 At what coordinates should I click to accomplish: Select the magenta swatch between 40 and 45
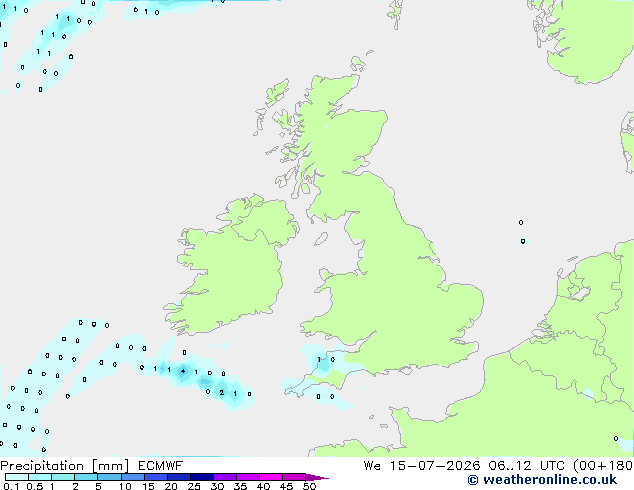(271, 477)
